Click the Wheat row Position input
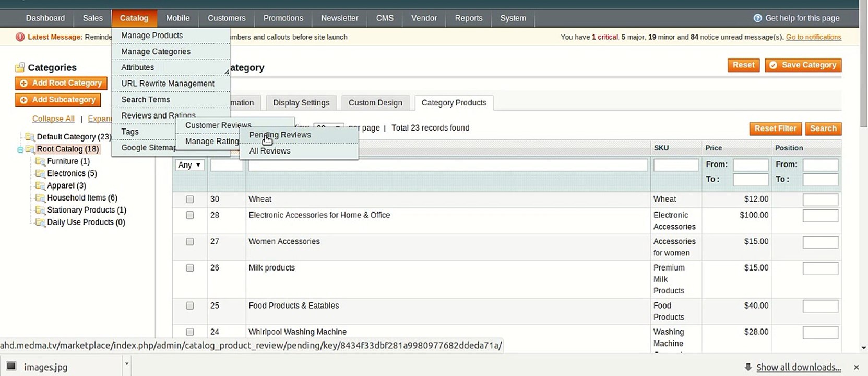Screen dimensions: 868x376 (x=821, y=200)
